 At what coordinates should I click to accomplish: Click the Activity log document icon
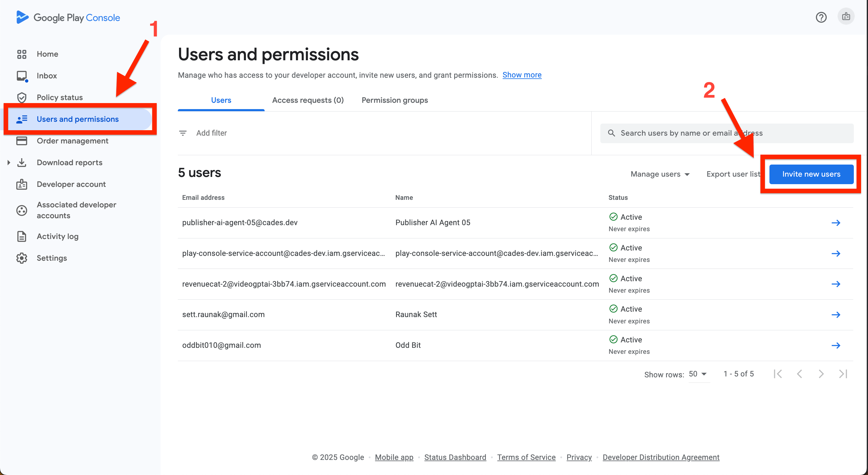22,237
